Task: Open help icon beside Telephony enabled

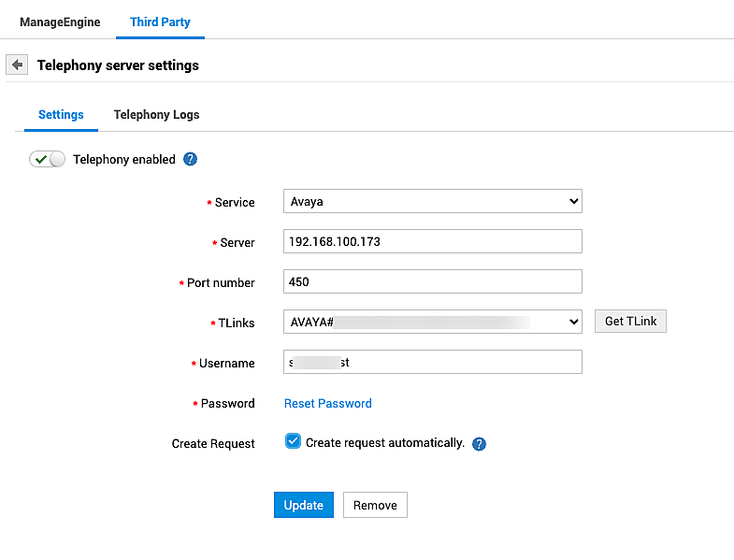Action: tap(191, 159)
